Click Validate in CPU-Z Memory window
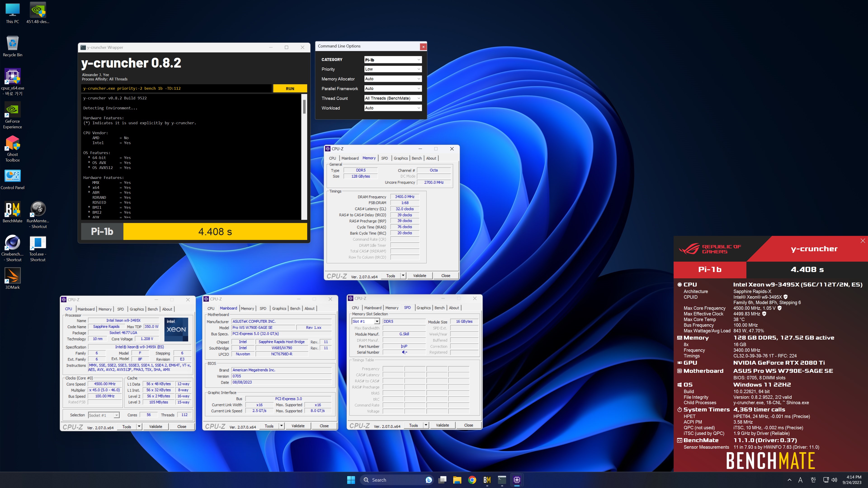Viewport: 868px width, 488px height. pos(420,275)
